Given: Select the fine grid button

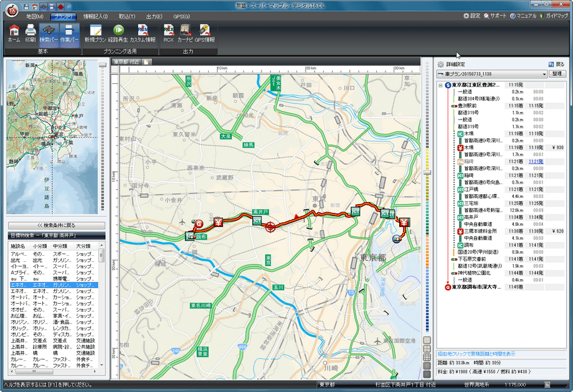Looking at the screenshot, I should pos(427,365).
